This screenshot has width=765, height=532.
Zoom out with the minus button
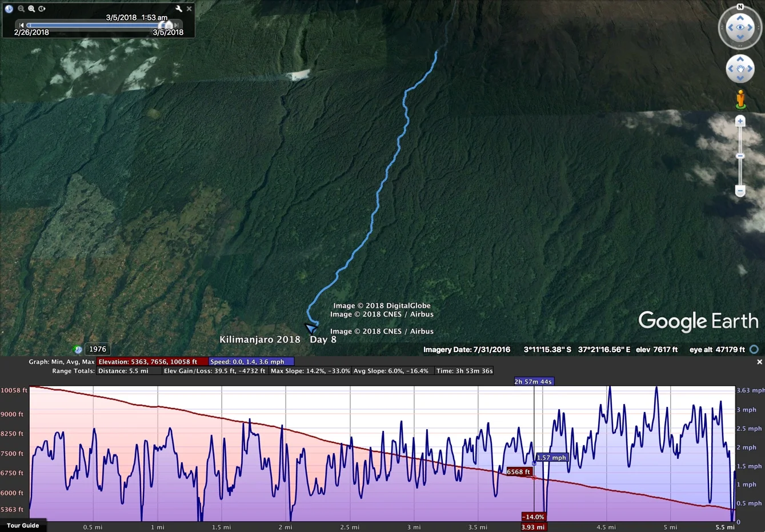(x=740, y=191)
